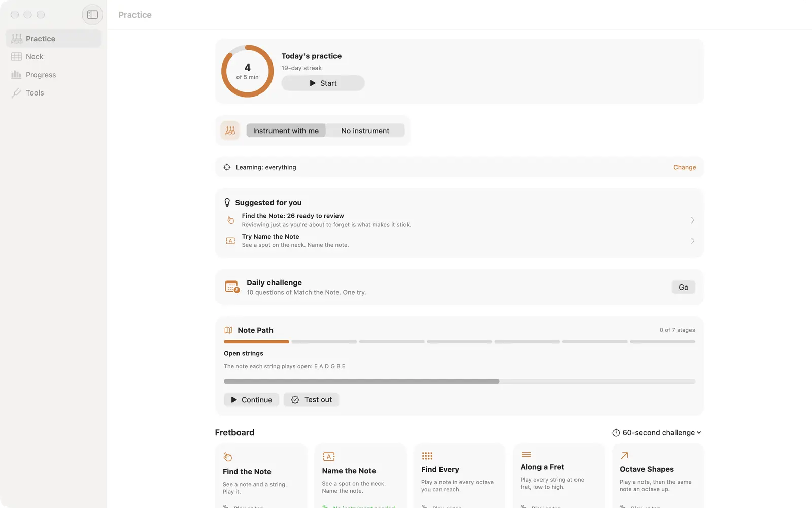Click the Octave Shapes arrow icon

625,456
